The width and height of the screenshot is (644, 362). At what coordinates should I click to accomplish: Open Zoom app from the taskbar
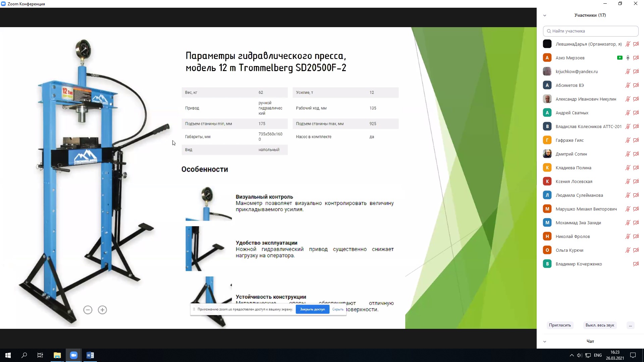pos(74,355)
